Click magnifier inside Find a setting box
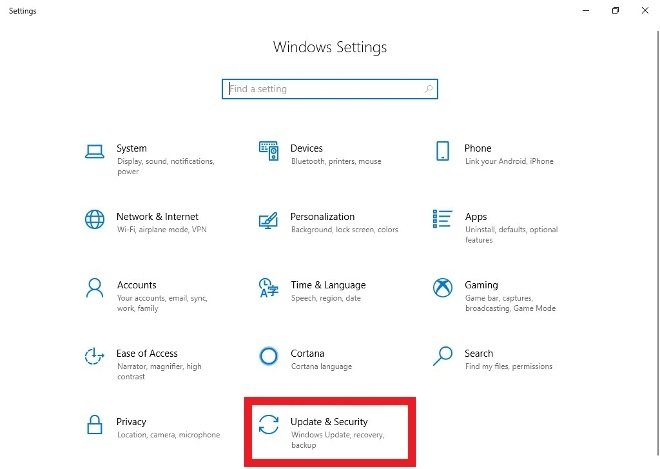The image size is (660, 469). click(x=428, y=89)
